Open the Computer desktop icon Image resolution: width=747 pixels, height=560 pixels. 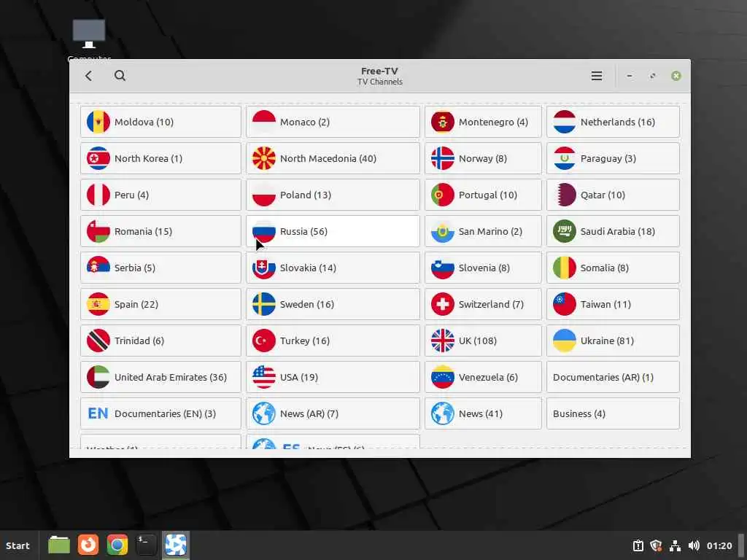89,39
